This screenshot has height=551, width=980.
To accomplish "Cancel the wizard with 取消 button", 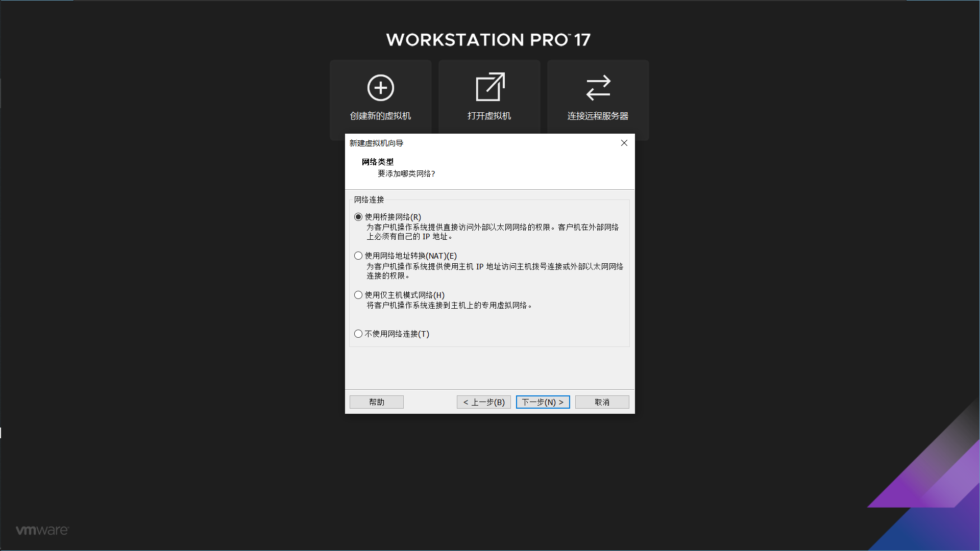I will click(602, 402).
